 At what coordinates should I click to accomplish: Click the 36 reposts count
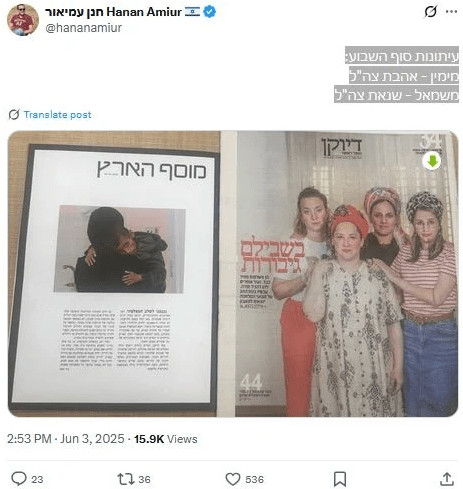coord(144,480)
